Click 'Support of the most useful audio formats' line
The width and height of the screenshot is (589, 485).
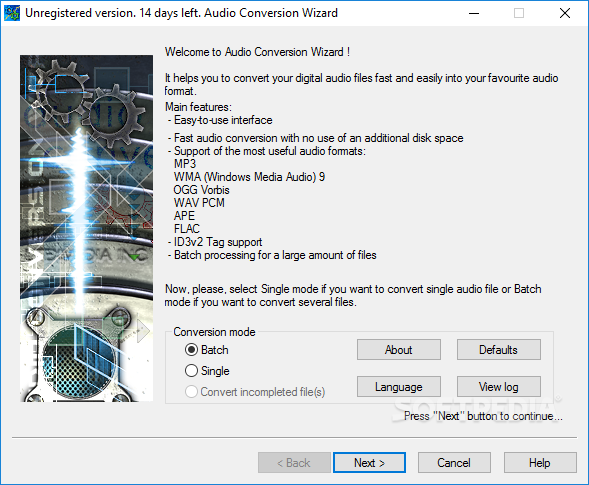tap(267, 151)
